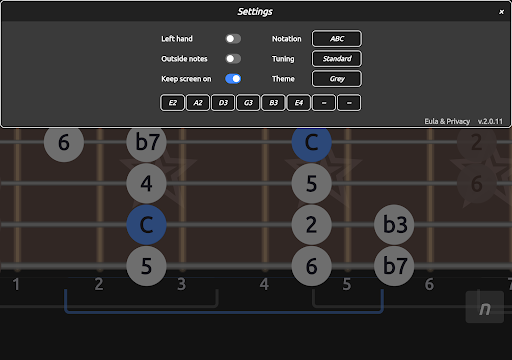
Task: Toggle the Left hand switch
Action: click(x=233, y=39)
